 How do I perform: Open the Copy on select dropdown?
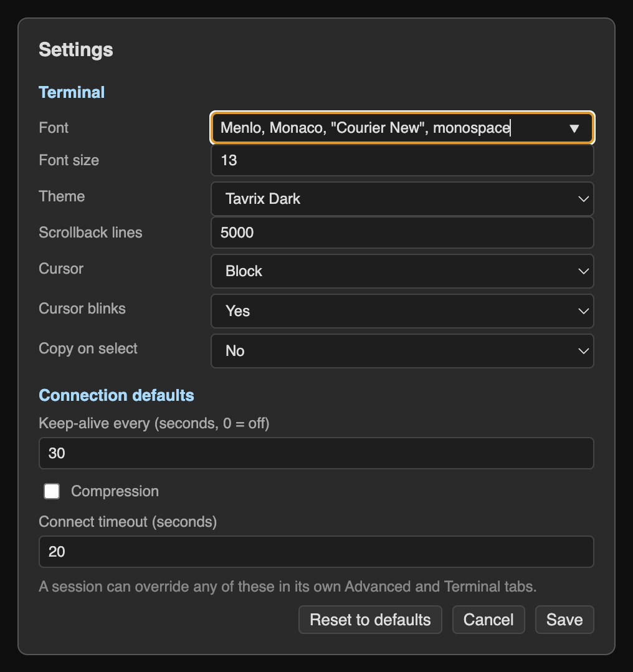(x=402, y=351)
